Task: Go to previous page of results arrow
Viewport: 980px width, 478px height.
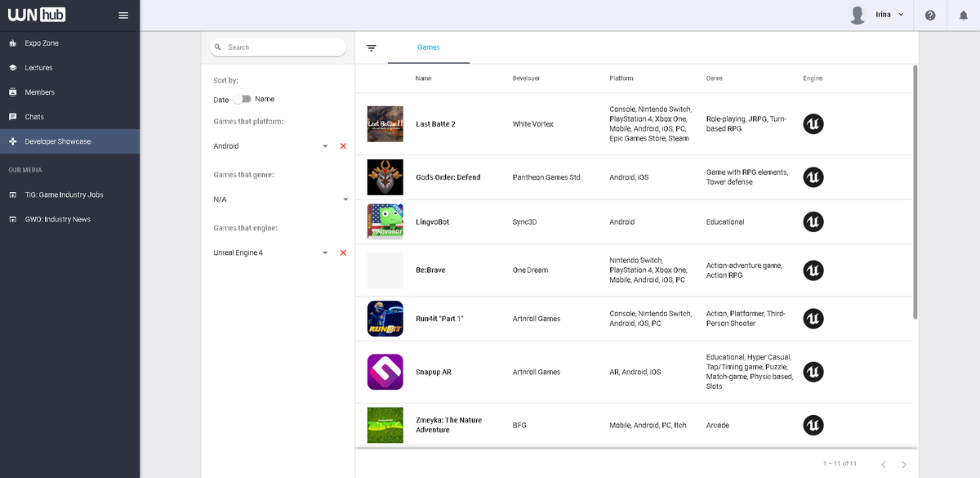Action: (884, 464)
